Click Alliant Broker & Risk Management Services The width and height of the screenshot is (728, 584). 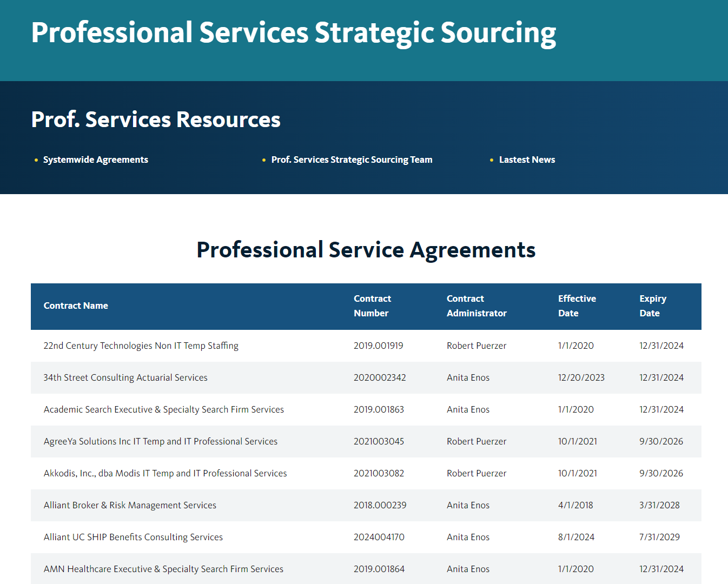pyautogui.click(x=130, y=505)
